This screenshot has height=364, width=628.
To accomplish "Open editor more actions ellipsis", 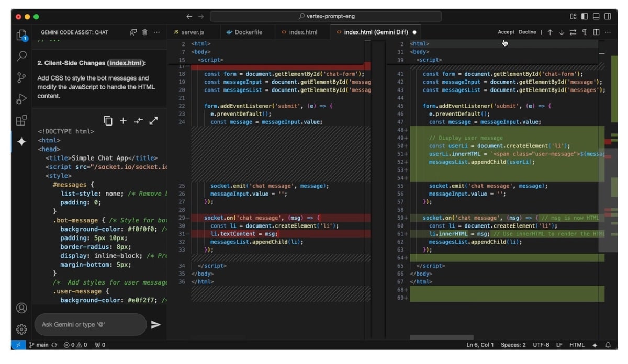I will [x=608, y=32].
